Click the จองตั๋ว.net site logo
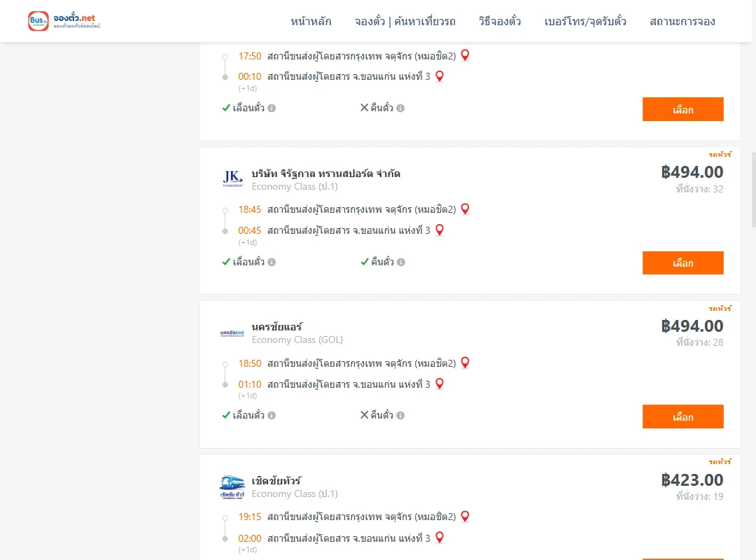 tap(64, 21)
